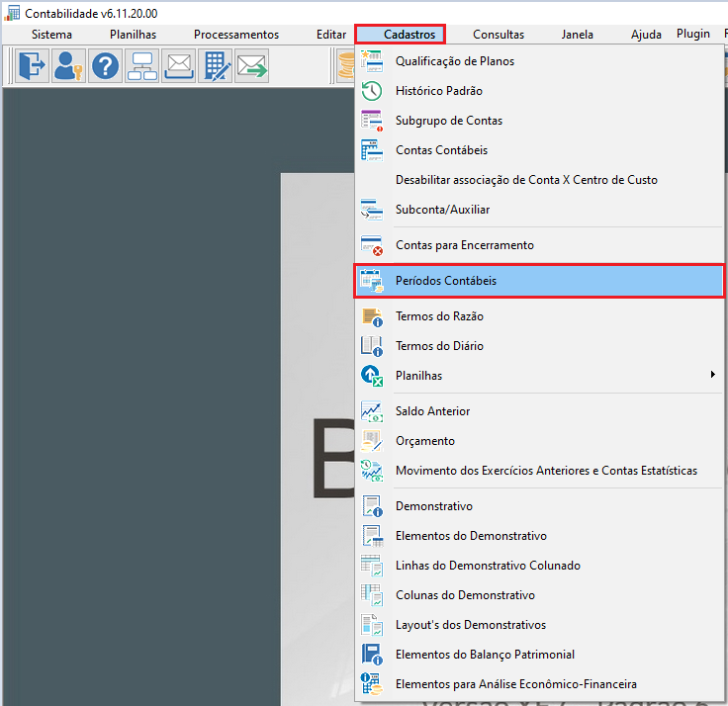Click the Orçamento icon
728x706 pixels.
pos(372,441)
